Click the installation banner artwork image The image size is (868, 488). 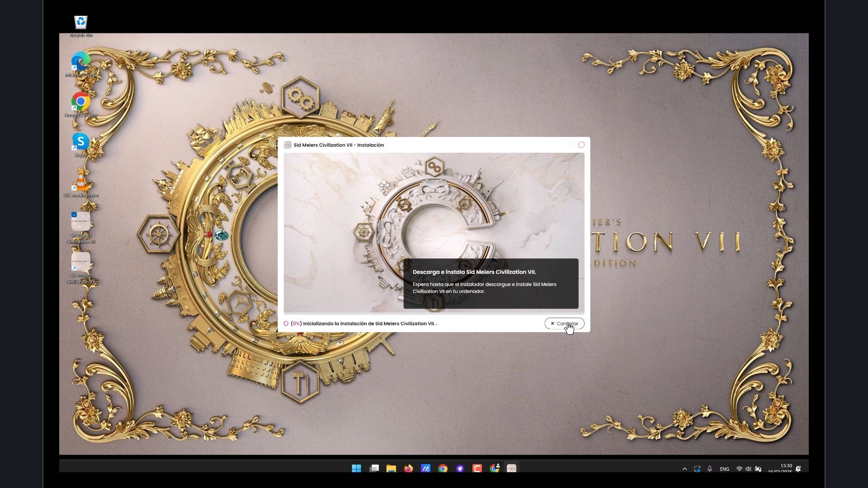click(434, 233)
